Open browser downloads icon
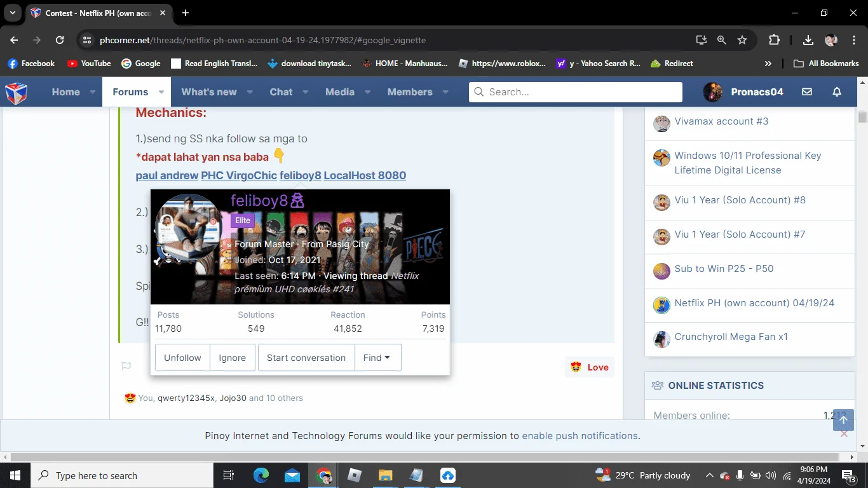Screen dimensions: 868x488 pos(808,40)
